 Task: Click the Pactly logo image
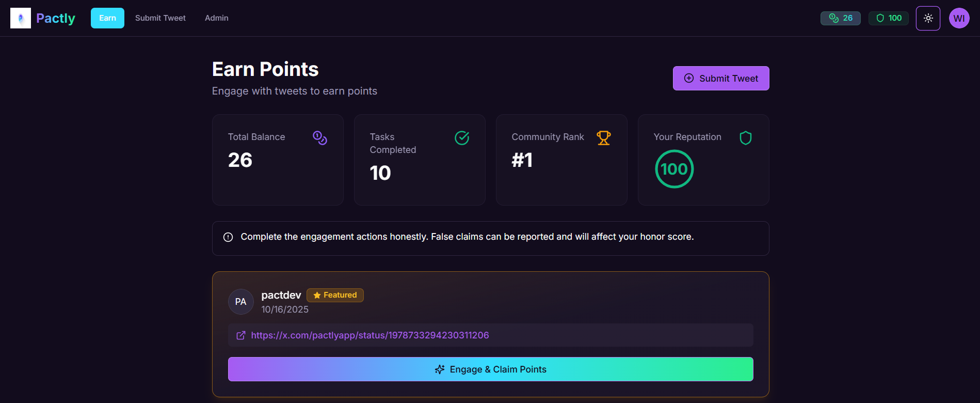click(21, 18)
